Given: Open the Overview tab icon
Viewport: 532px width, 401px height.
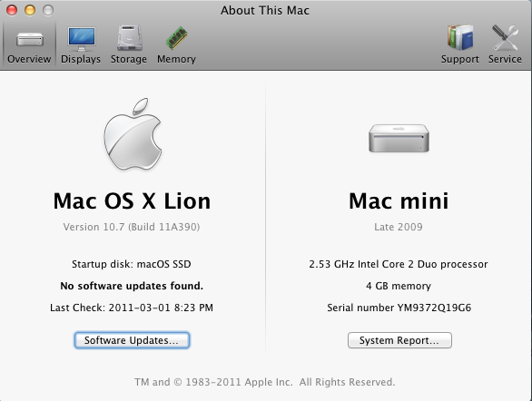Looking at the screenshot, I should tap(30, 44).
